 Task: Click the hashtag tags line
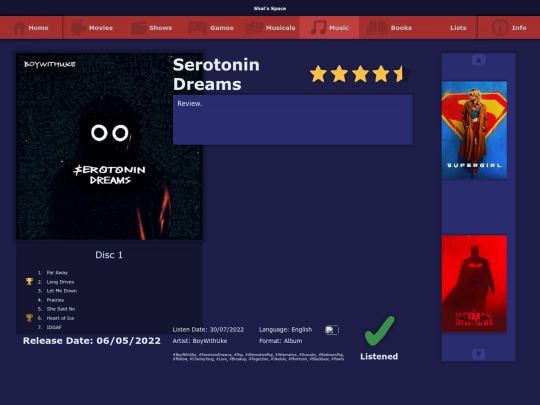pos(258,356)
